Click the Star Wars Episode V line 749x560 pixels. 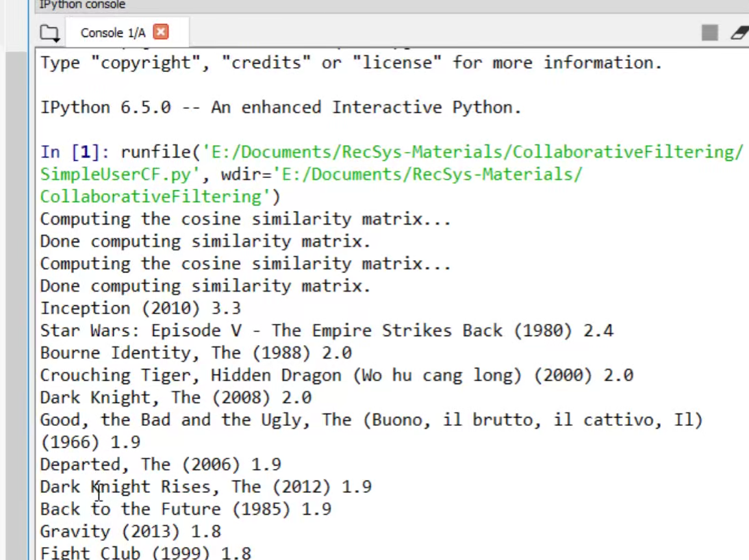pos(326,331)
